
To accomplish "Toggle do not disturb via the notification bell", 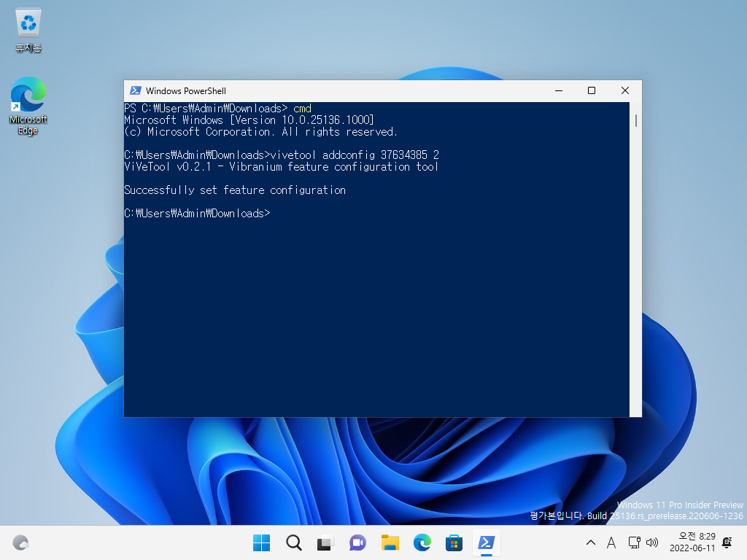I will point(727,542).
